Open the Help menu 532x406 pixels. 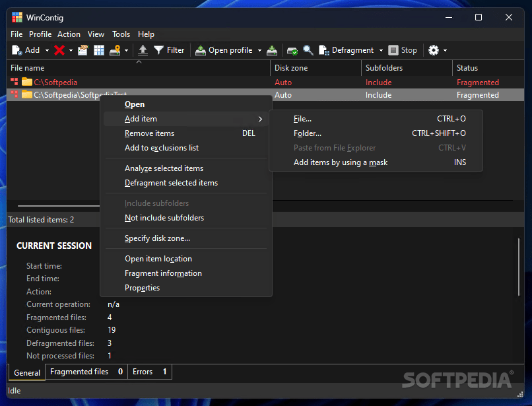[x=146, y=34]
